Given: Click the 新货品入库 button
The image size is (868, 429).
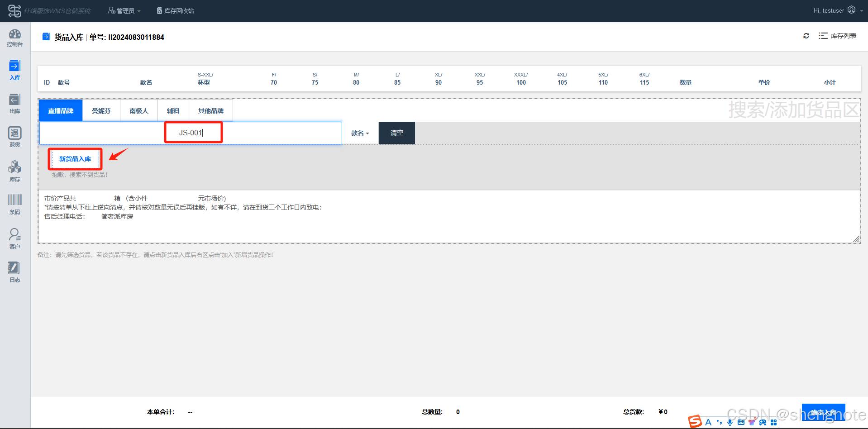Looking at the screenshot, I should (75, 159).
